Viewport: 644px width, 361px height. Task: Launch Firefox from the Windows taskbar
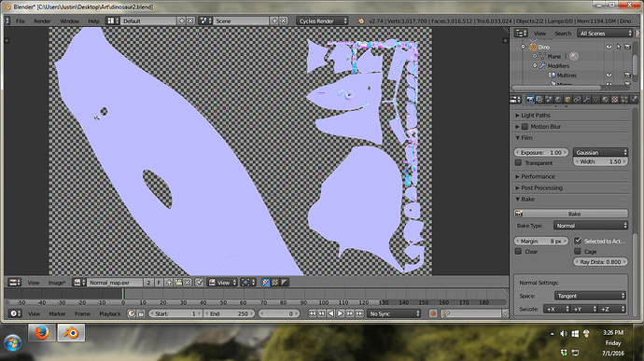pos(42,333)
